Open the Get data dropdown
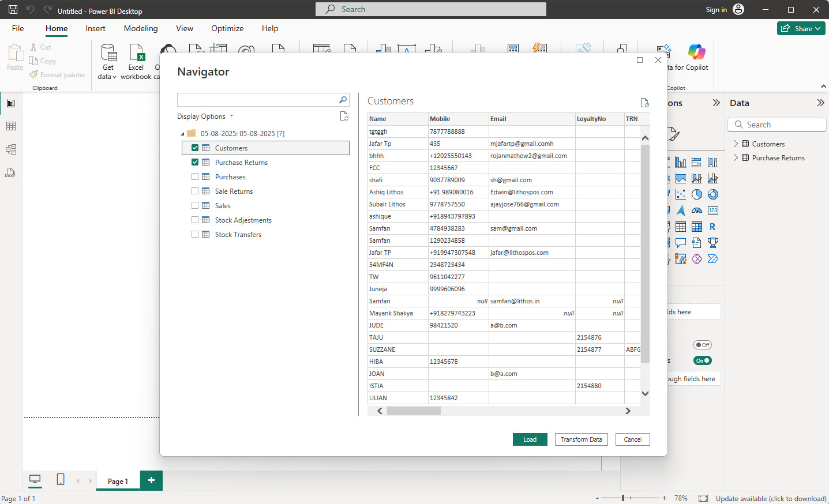The width and height of the screenshot is (829, 504). pyautogui.click(x=107, y=76)
